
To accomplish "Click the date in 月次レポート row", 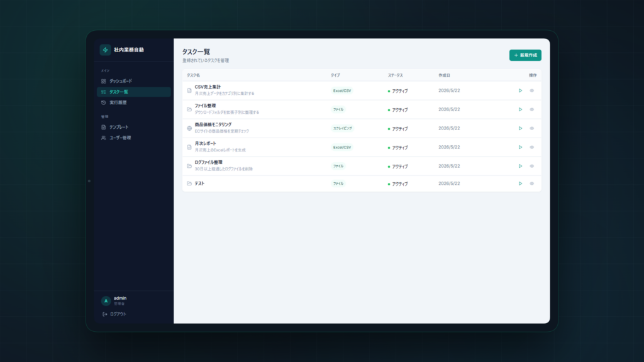I will click(x=449, y=147).
